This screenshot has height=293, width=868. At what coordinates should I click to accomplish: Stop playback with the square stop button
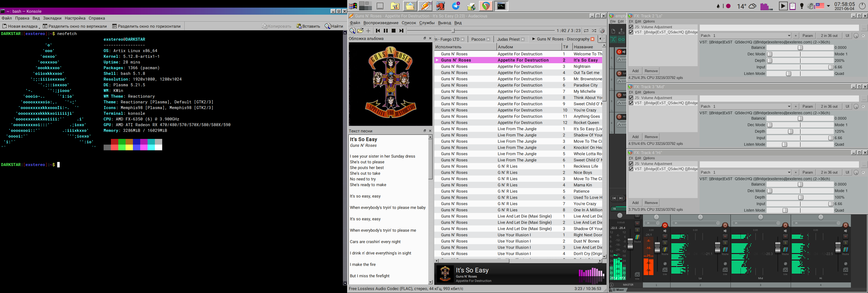pyautogui.click(x=393, y=31)
